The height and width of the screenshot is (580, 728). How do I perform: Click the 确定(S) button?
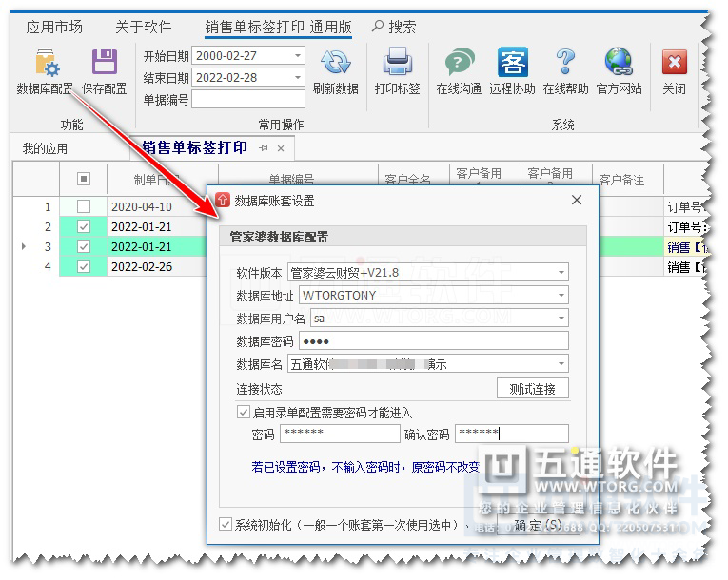pos(538,525)
